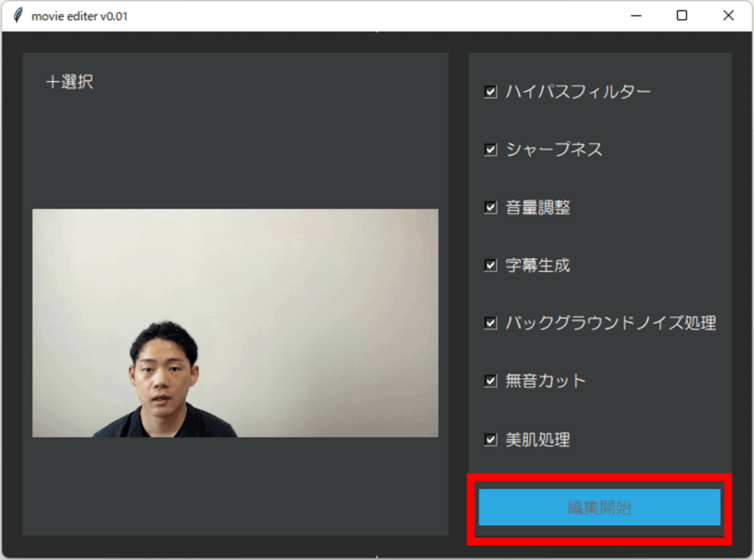Click the 無音カット label text
Screen dimensions: 754x560
point(545,381)
